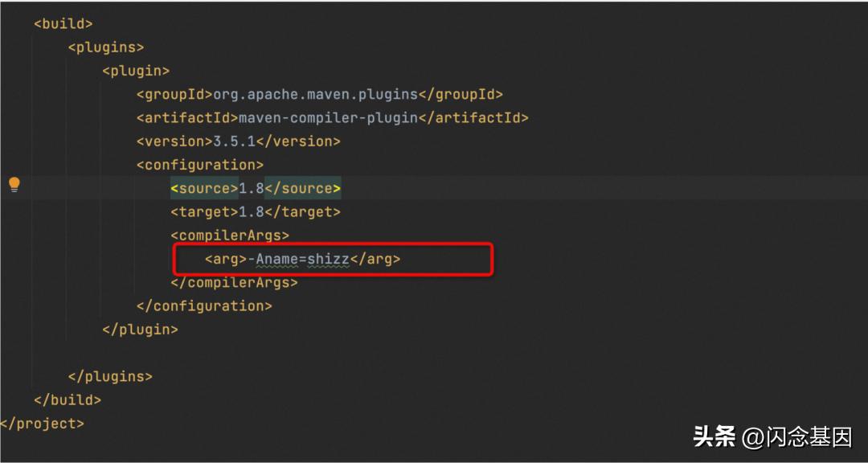Click the closing </groupId> tag
Image resolution: width=868 pixels, height=463 pixels.
click(460, 95)
